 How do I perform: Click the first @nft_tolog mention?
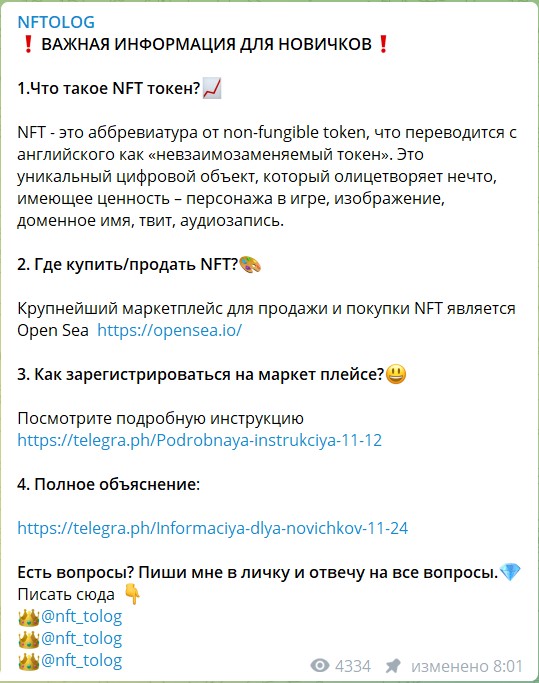tap(81, 616)
